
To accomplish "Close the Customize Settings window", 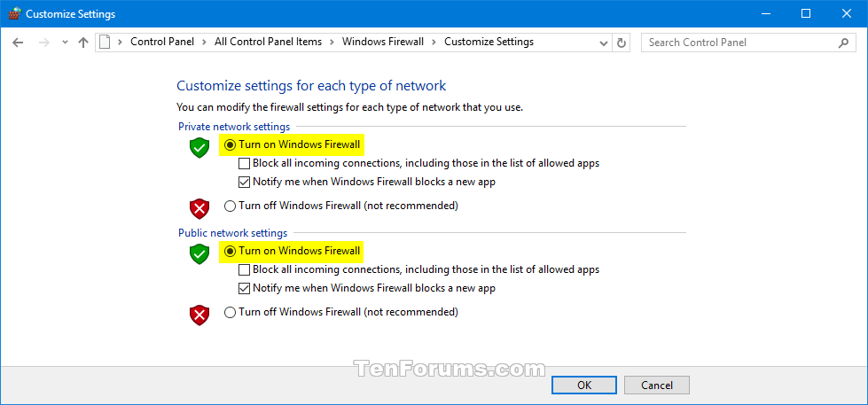I will (x=846, y=13).
